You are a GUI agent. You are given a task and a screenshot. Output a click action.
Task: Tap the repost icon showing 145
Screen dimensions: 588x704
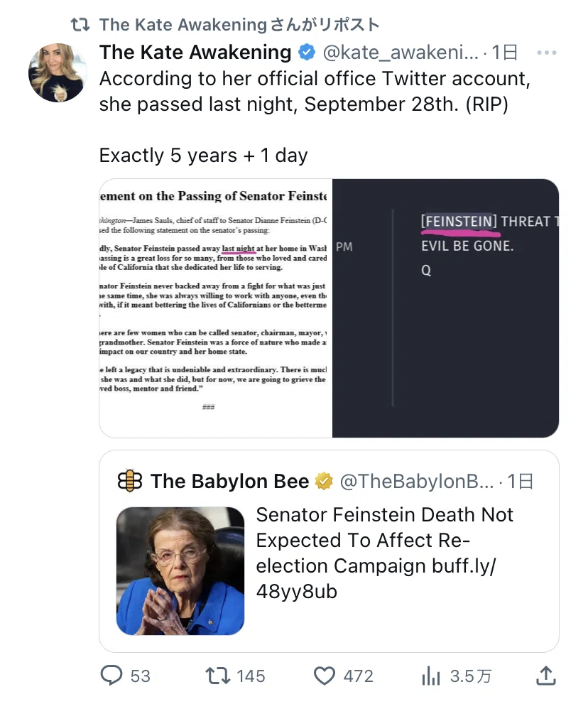pyautogui.click(x=218, y=676)
